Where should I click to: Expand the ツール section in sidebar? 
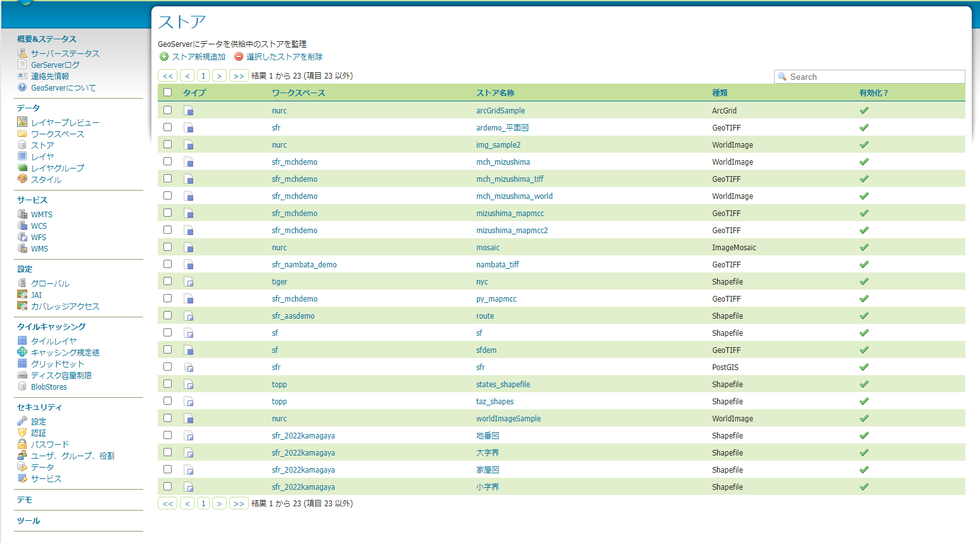[x=29, y=521]
